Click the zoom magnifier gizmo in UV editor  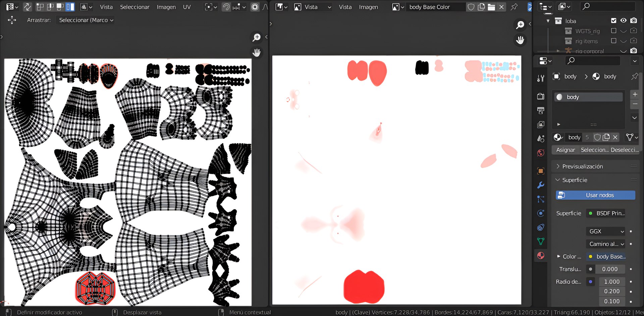tap(257, 37)
